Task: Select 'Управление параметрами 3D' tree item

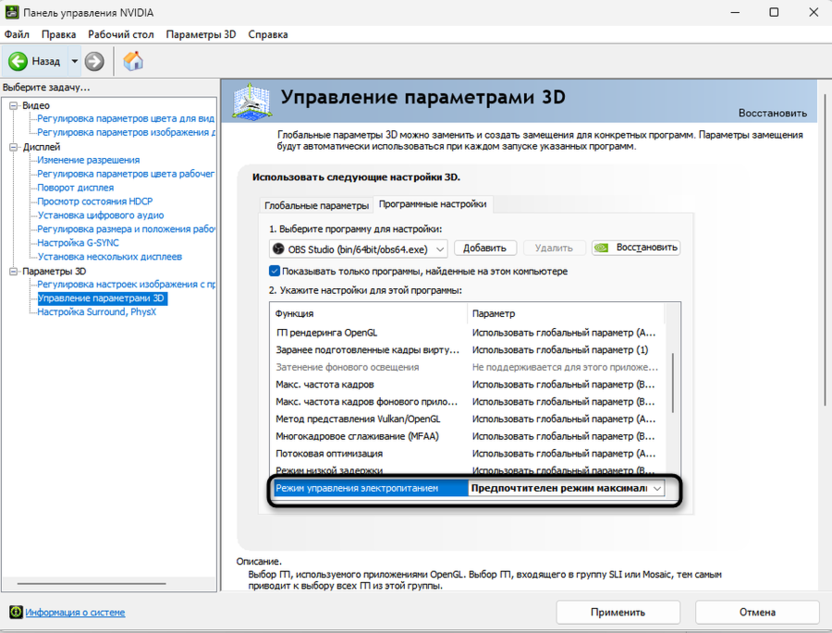Action: tap(101, 298)
